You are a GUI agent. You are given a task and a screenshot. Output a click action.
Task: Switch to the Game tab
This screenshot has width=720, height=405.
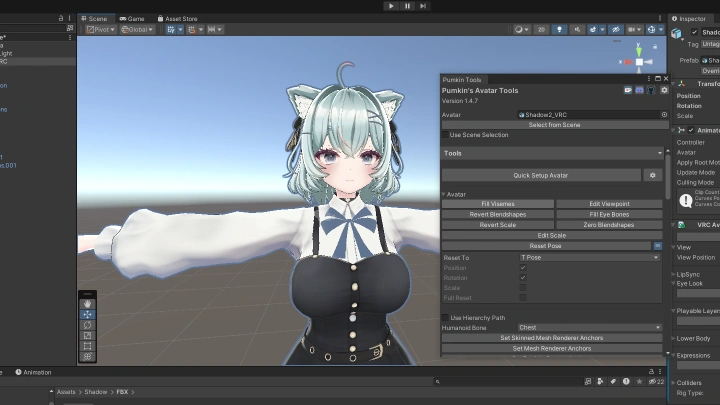pyautogui.click(x=132, y=18)
